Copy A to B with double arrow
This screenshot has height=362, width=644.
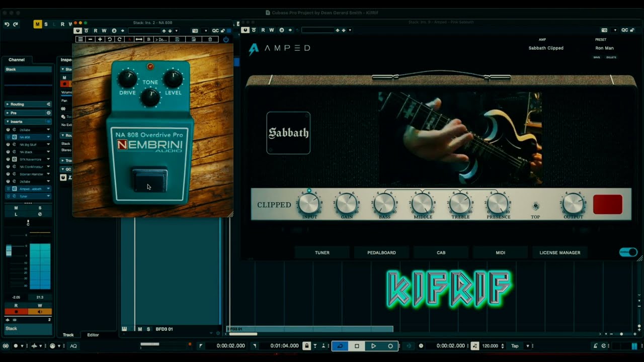click(139, 39)
